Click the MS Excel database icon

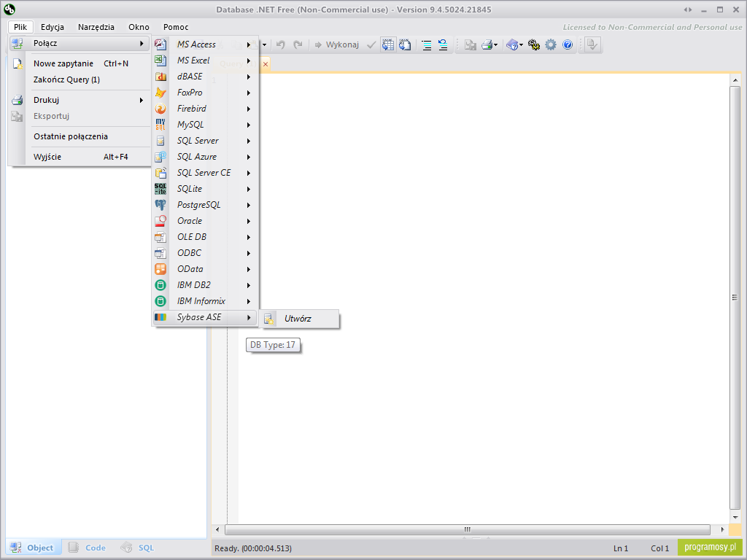[x=160, y=61]
